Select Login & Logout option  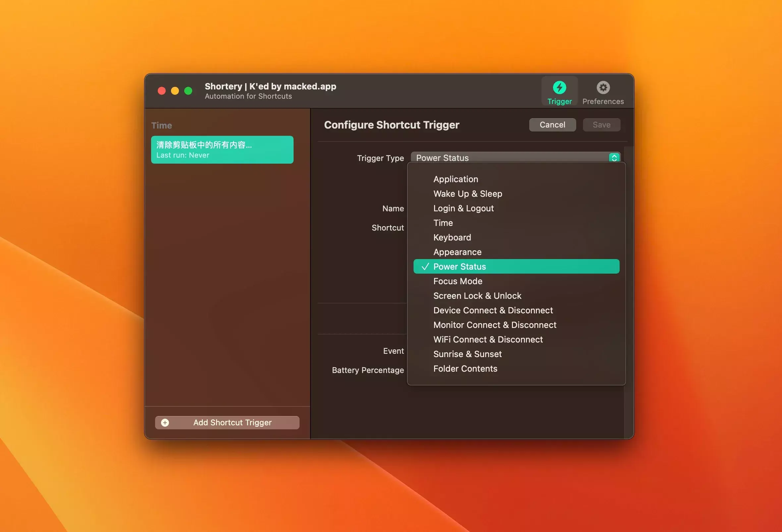pos(463,208)
